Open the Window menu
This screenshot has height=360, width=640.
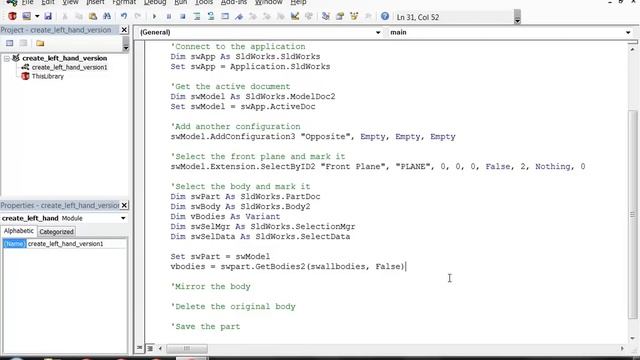point(269,2)
